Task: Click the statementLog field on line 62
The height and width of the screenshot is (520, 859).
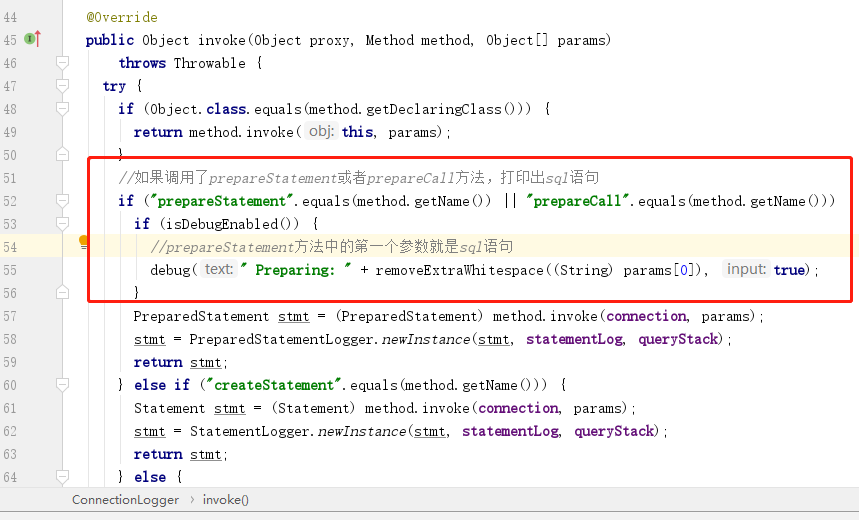Action: coord(510,431)
